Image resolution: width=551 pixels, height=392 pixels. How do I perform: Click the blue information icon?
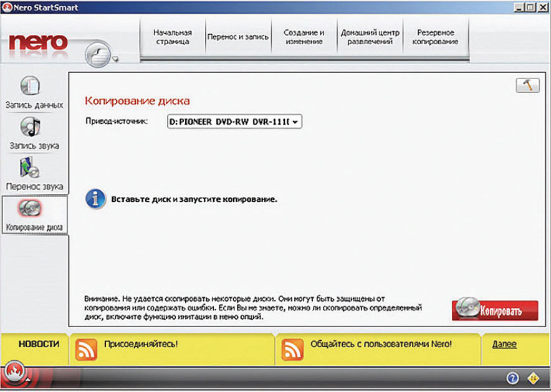[95, 199]
